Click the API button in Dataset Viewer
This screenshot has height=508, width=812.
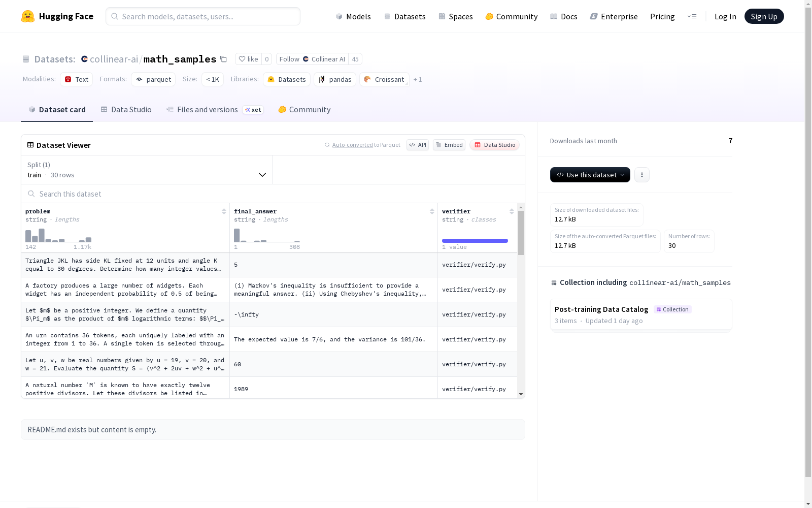pos(418,145)
